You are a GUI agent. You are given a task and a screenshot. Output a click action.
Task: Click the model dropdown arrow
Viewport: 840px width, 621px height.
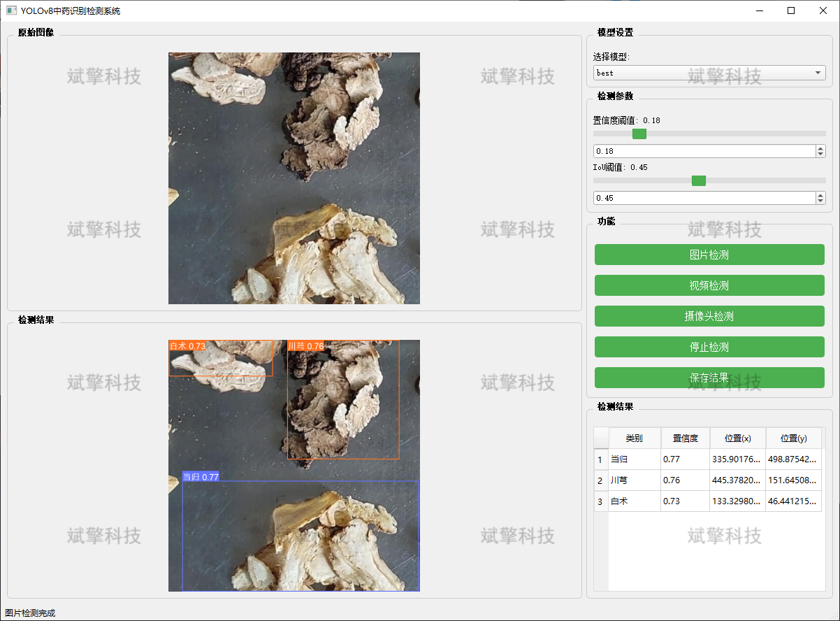click(818, 73)
